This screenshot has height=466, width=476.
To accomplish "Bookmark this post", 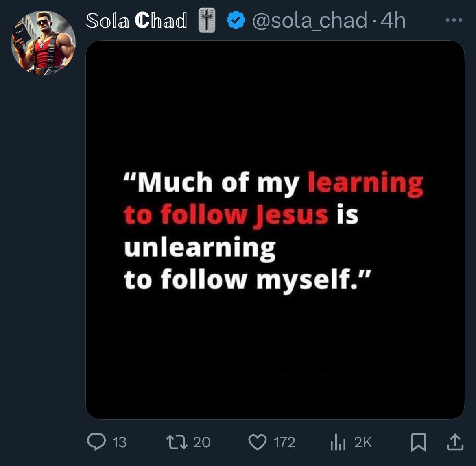I will tap(419, 442).
